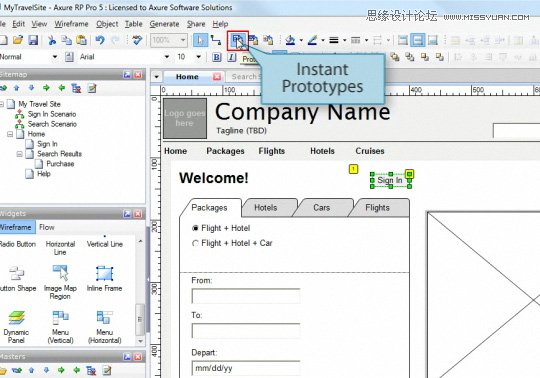
Task: Open the fill color dropdown arrow
Action: (301, 40)
